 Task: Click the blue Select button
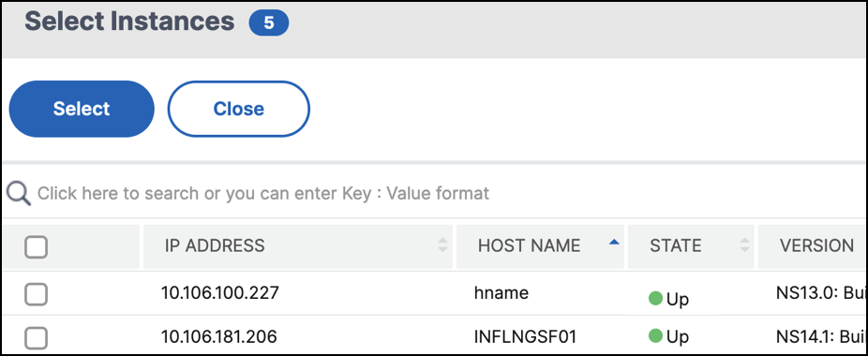tap(82, 109)
